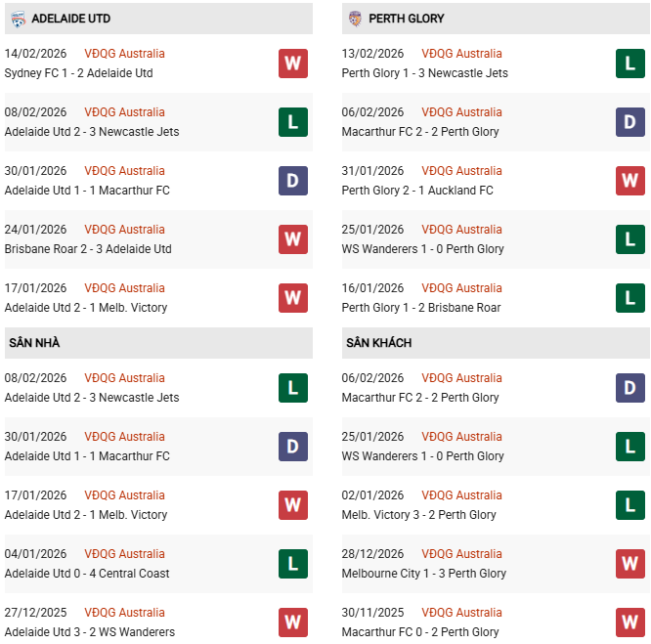Click W badge for Melbourne City 1-3 Perth Glory
Screen dimensions: 651x644
(629, 564)
